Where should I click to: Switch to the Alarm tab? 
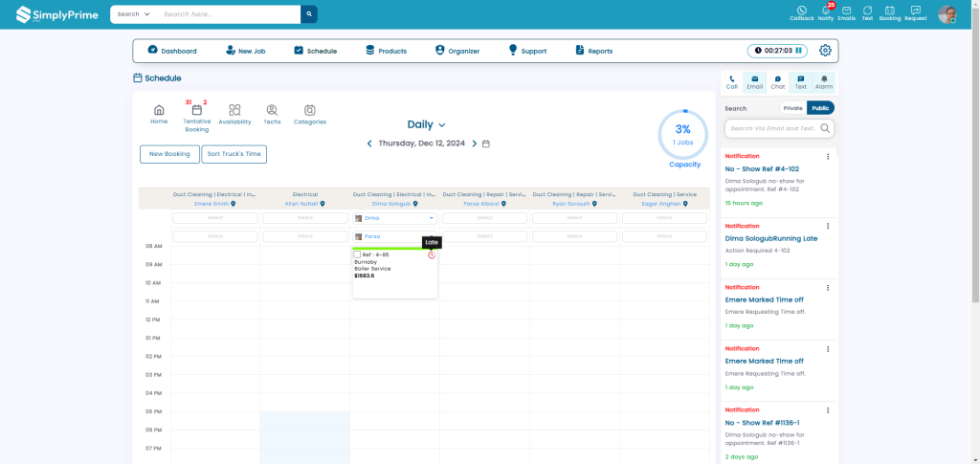[824, 82]
